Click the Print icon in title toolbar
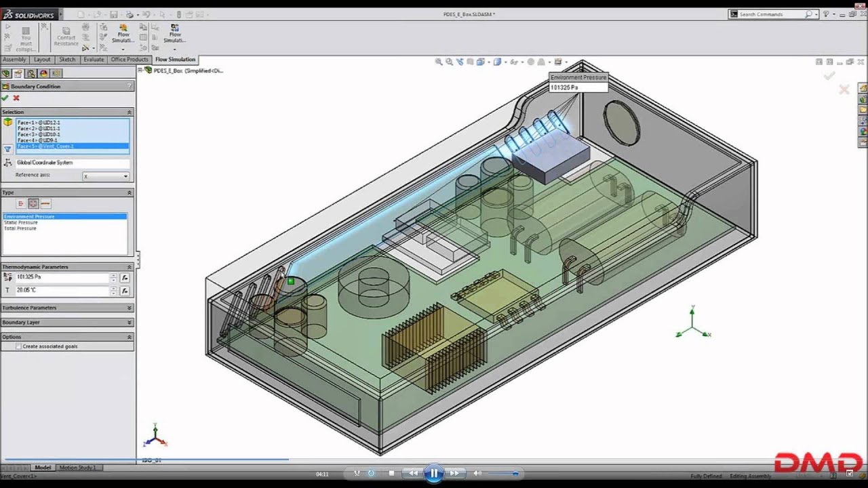The image size is (868, 488). tap(129, 14)
